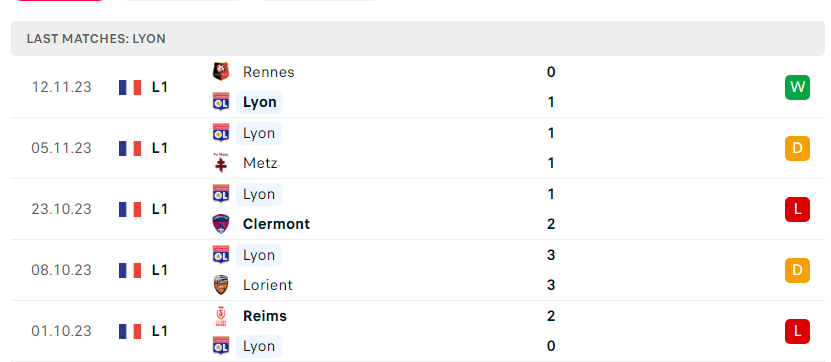
Task: Select the bold Lyon name under Rennes
Action: pyautogui.click(x=260, y=102)
